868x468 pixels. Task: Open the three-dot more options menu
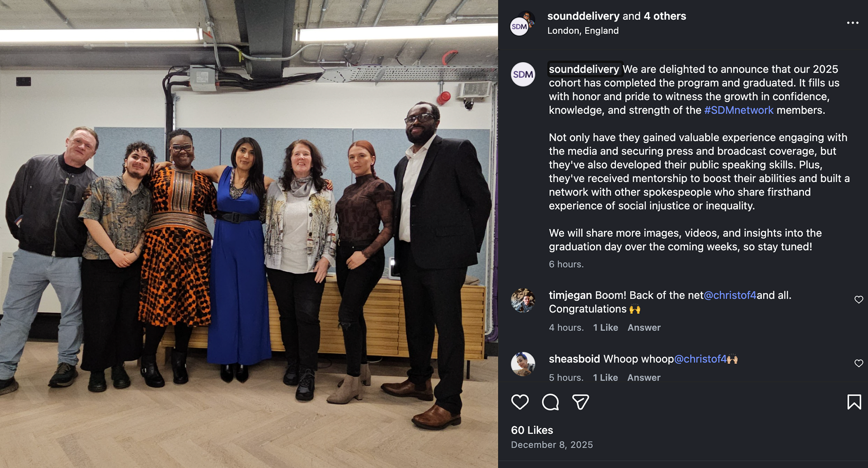853,23
